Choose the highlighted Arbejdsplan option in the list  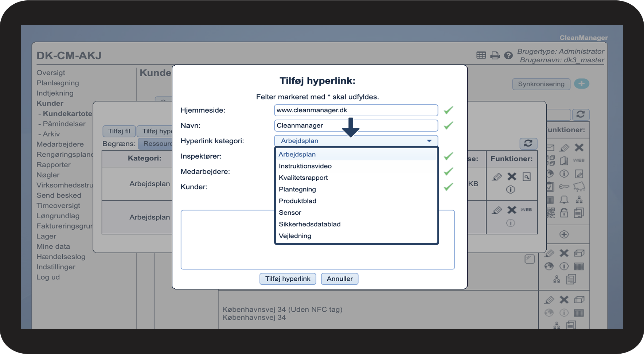coord(356,154)
